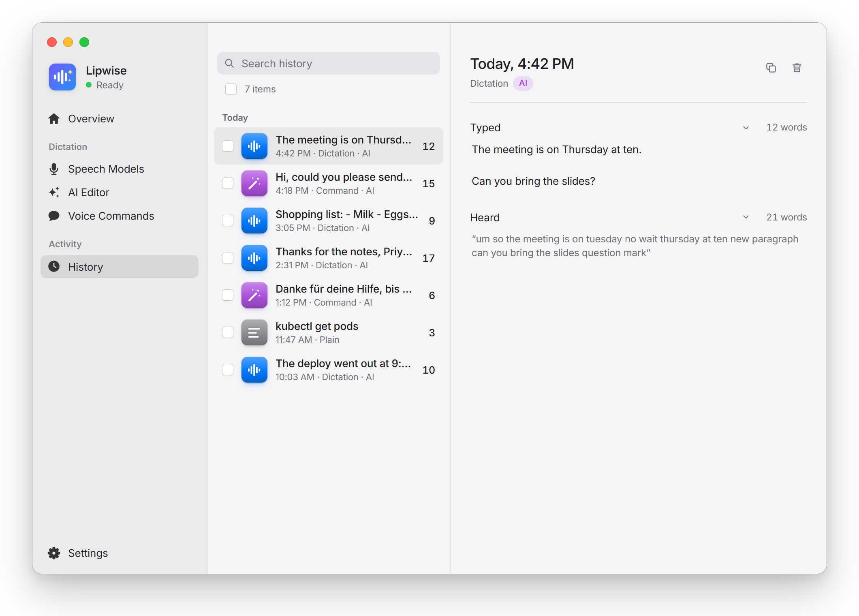Viewport: 859px width, 616px height.
Task: Copy the transcript with the copy icon
Action: coord(771,68)
